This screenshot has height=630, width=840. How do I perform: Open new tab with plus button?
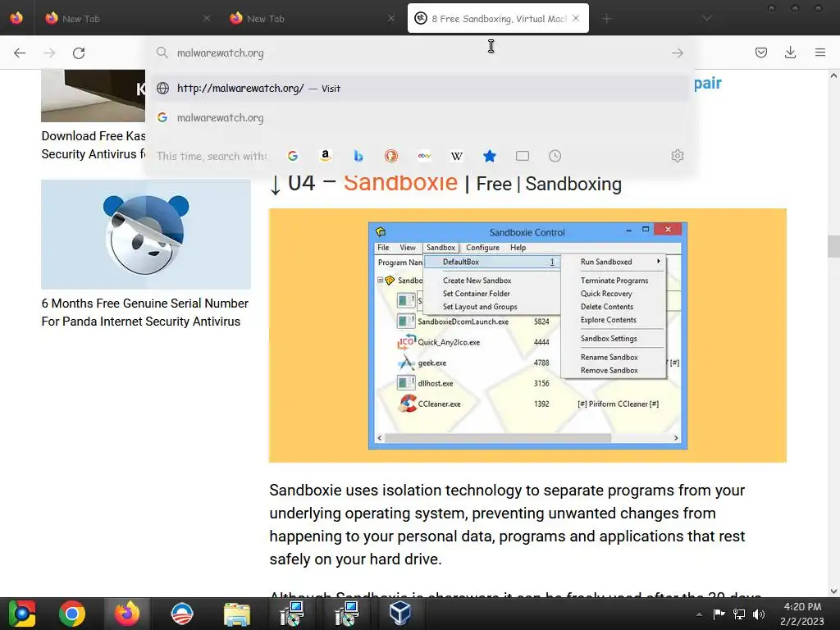606,19
